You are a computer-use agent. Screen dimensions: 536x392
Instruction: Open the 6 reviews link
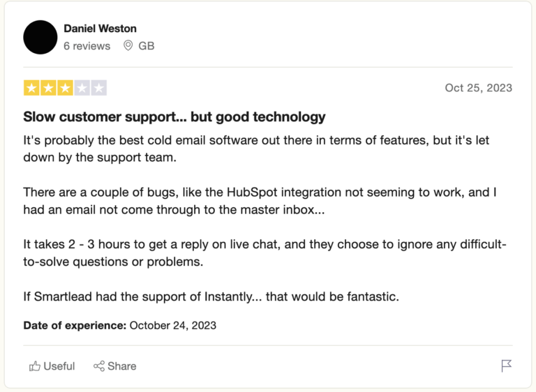87,46
